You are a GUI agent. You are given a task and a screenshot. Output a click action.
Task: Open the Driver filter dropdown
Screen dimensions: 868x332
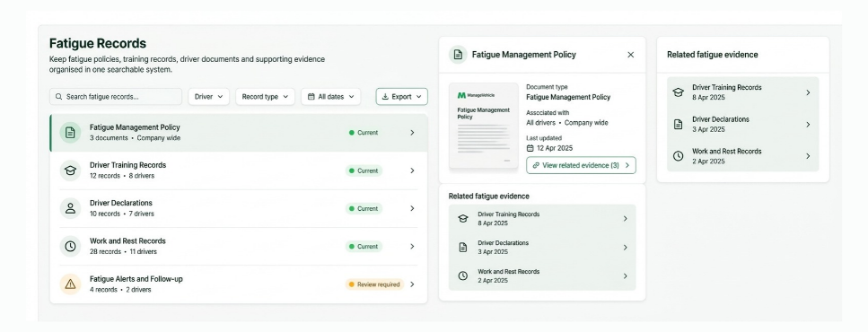(x=208, y=97)
